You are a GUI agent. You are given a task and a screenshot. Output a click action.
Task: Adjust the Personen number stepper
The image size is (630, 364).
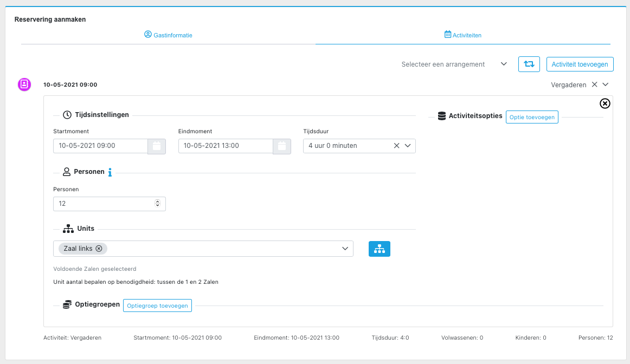(157, 204)
